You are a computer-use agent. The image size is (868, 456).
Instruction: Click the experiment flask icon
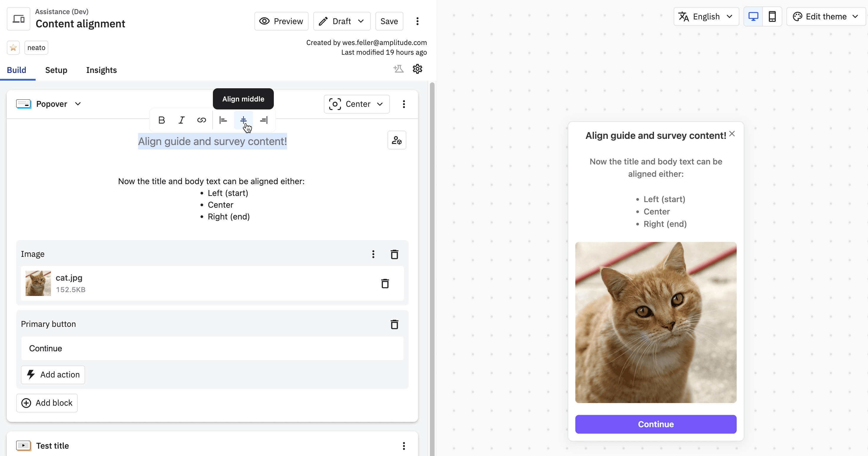pos(398,69)
